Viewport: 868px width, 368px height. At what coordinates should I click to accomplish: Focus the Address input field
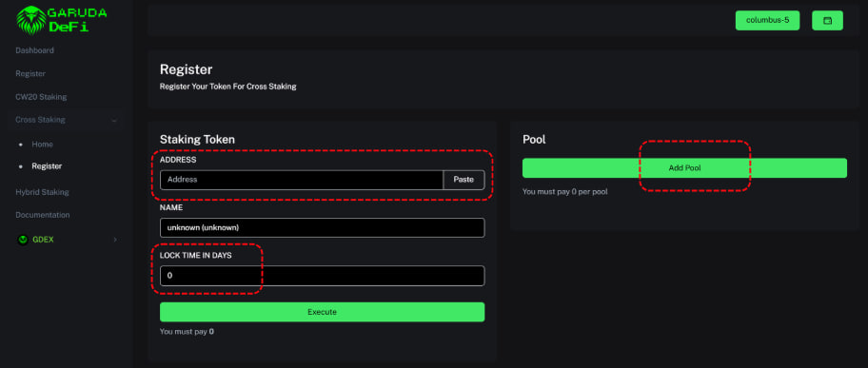pyautogui.click(x=302, y=180)
